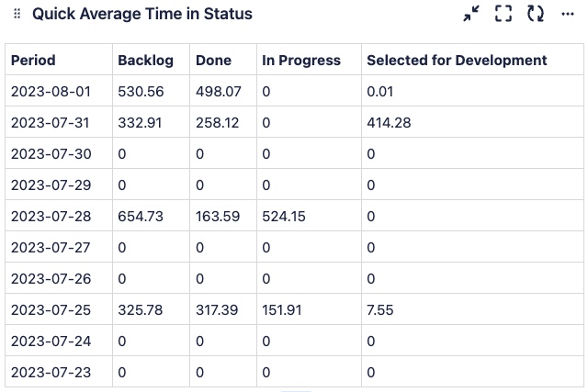Select the 2023-07-31 period cell
Screen dimensions: 588x392
coord(51,123)
